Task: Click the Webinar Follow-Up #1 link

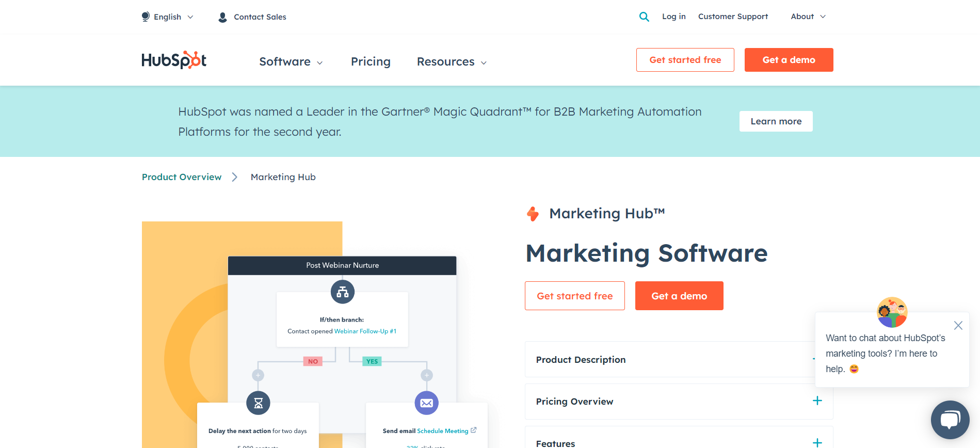Action: pos(365,331)
